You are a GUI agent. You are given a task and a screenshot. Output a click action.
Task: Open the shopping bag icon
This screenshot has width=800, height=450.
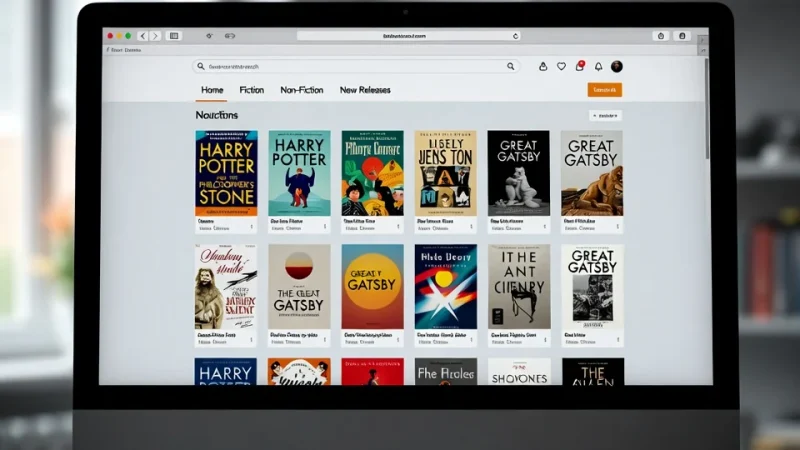[543, 66]
